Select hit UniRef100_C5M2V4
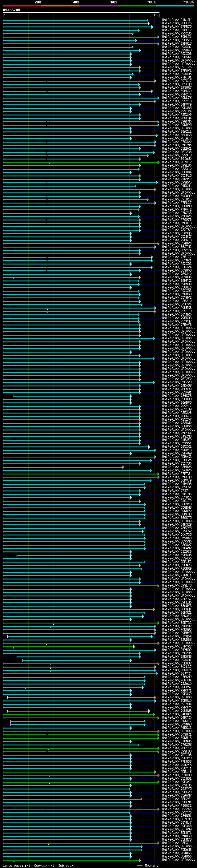The width and height of the screenshot is (197, 868). coord(177,799)
